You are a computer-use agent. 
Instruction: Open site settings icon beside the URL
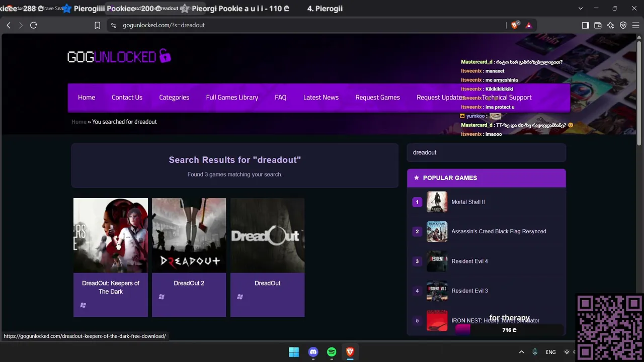pos(114,25)
